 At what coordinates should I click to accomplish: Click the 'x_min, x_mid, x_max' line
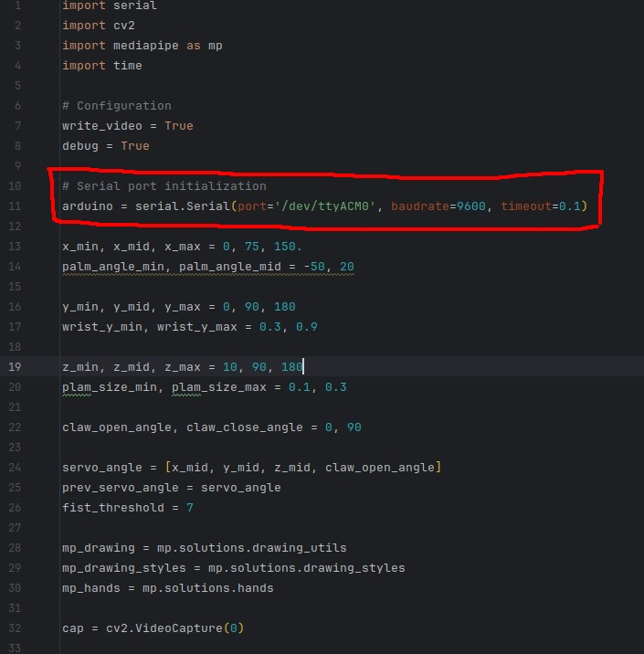coord(182,247)
